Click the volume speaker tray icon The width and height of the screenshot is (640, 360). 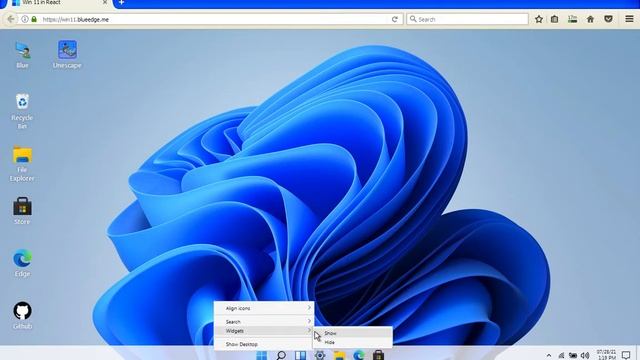pyautogui.click(x=585, y=356)
